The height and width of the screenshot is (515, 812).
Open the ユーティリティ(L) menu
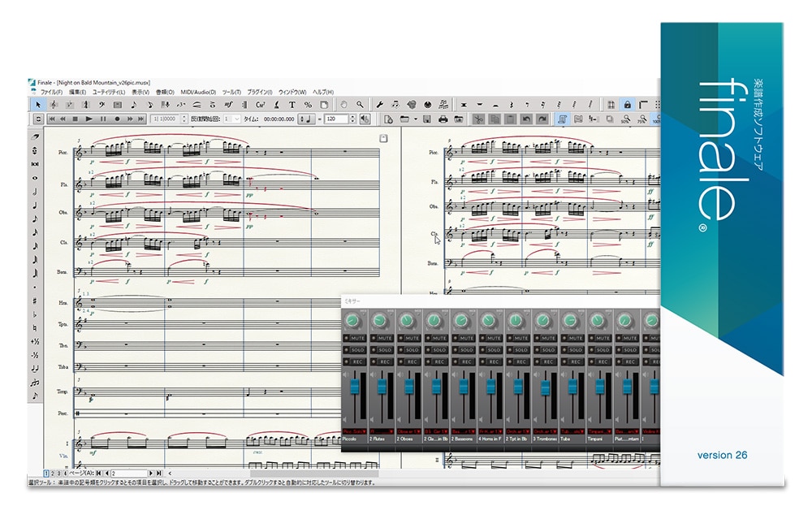(108, 93)
